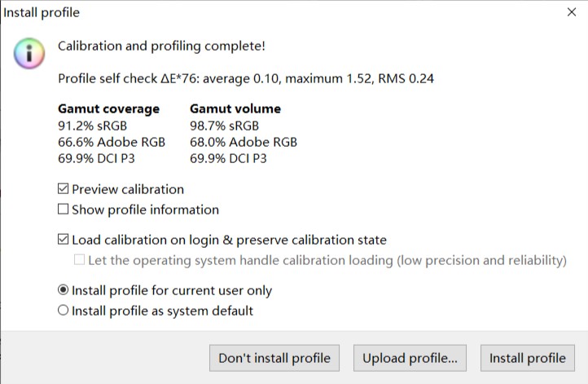This screenshot has width=588, height=384.
Task: Select Install profile for current user only
Action: click(x=64, y=290)
